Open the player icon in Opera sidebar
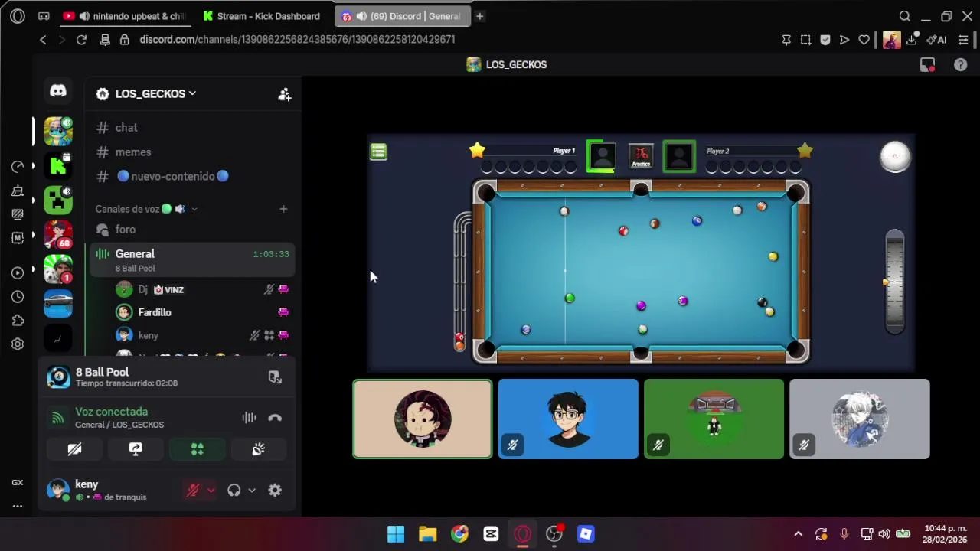The height and width of the screenshot is (551, 980). (18, 272)
